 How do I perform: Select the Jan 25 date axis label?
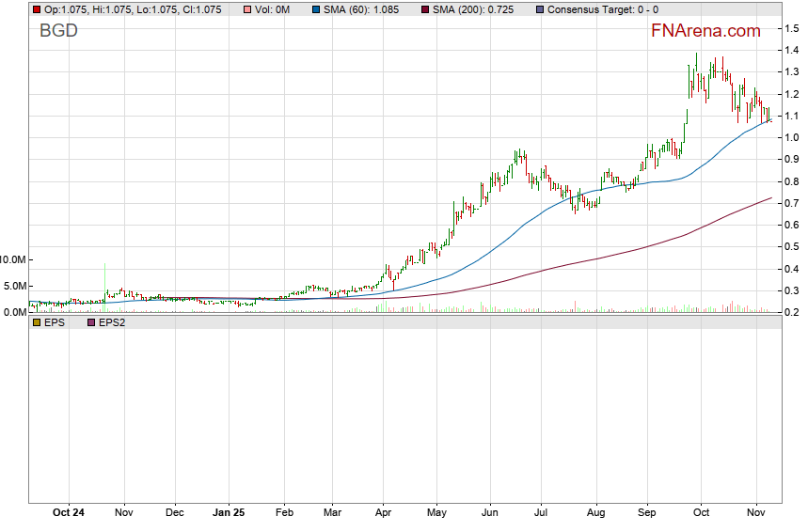(x=228, y=513)
